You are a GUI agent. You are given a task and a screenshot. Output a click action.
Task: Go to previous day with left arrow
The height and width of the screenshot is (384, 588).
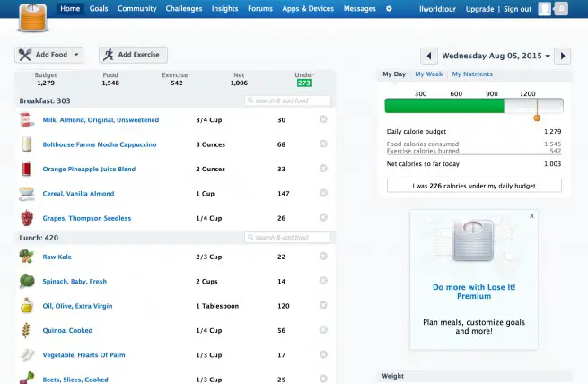429,56
